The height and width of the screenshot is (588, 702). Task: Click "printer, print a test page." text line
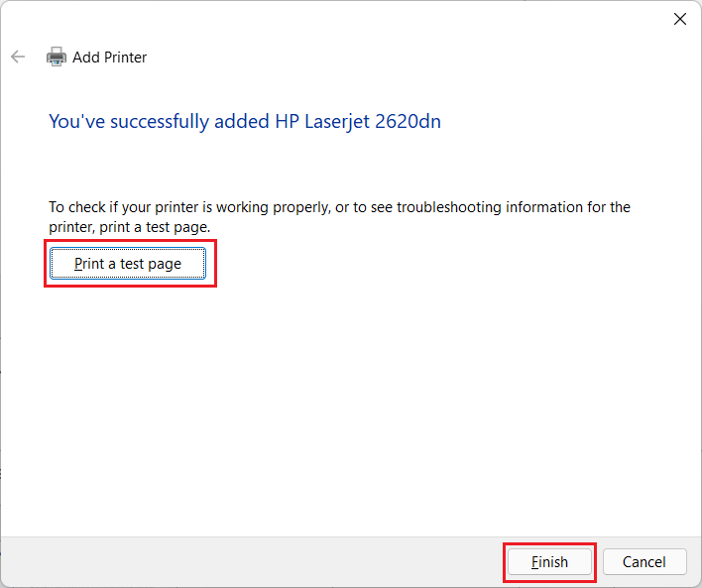(x=129, y=227)
